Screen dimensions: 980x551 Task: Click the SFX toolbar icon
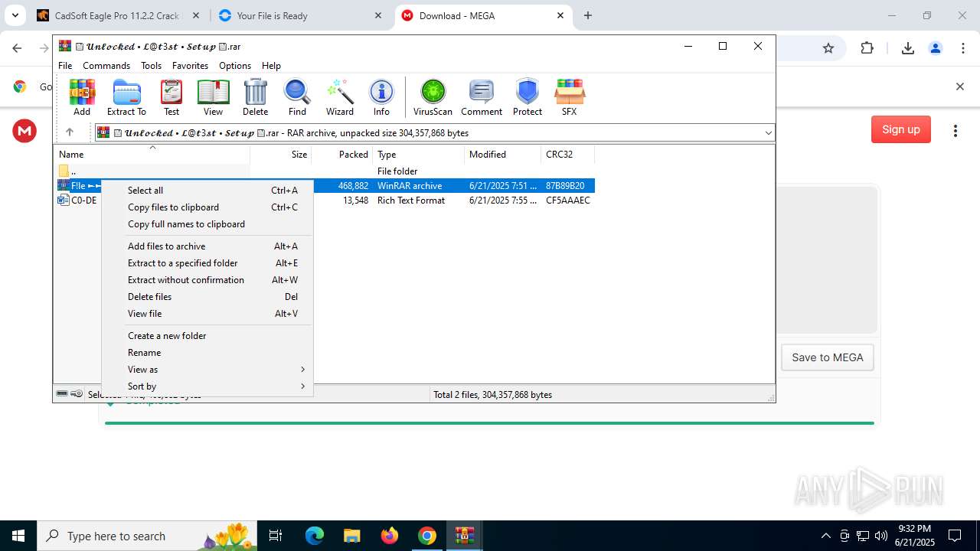569,97
